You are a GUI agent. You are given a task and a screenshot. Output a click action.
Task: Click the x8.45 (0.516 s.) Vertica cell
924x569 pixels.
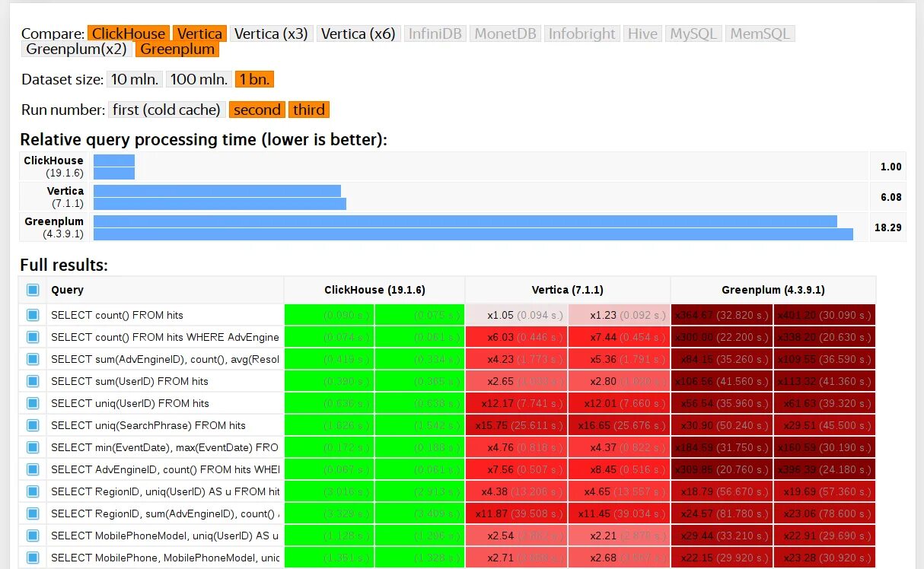coord(620,469)
